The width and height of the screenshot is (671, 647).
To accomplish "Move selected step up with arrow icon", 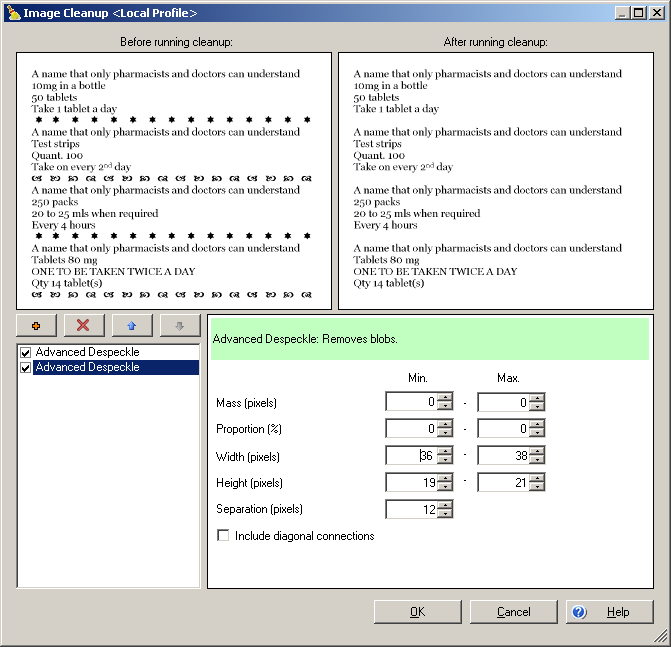I will (132, 326).
